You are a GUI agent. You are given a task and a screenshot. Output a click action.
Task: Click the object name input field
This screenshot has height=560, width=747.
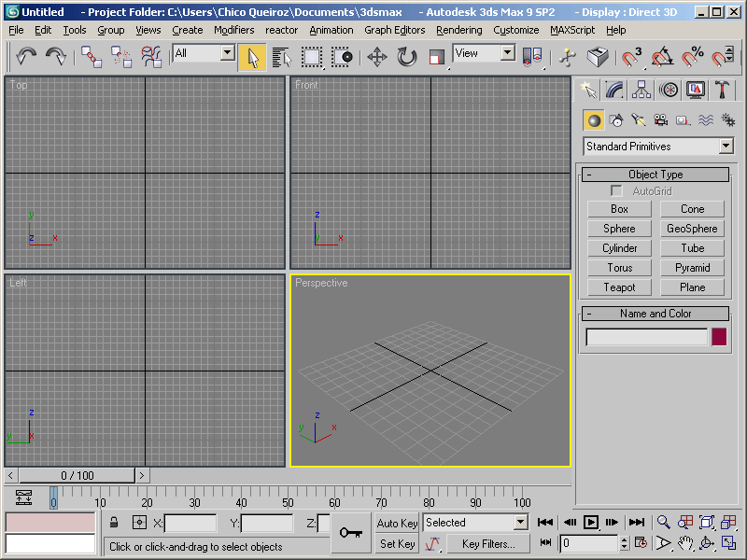click(647, 337)
